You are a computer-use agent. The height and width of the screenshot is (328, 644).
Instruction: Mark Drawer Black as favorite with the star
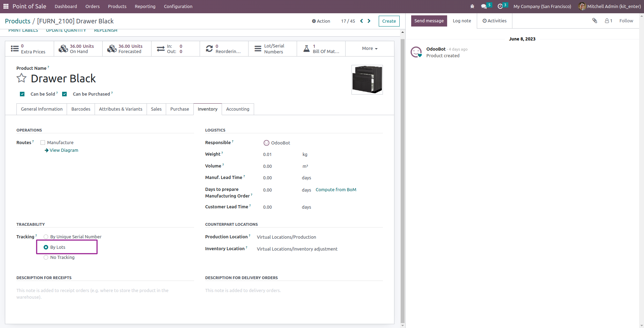point(21,78)
